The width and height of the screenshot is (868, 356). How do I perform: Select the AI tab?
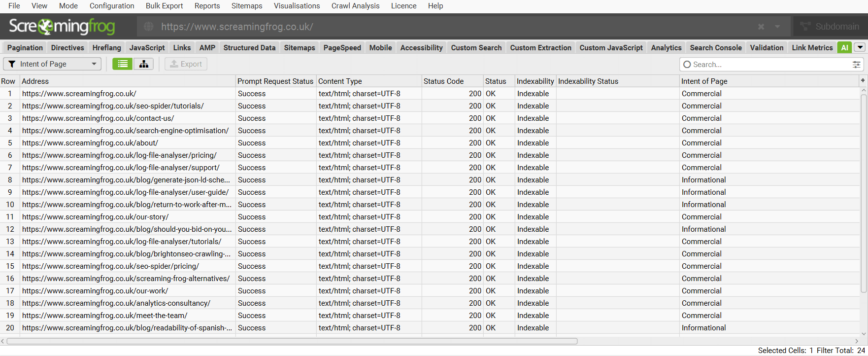[x=844, y=48]
